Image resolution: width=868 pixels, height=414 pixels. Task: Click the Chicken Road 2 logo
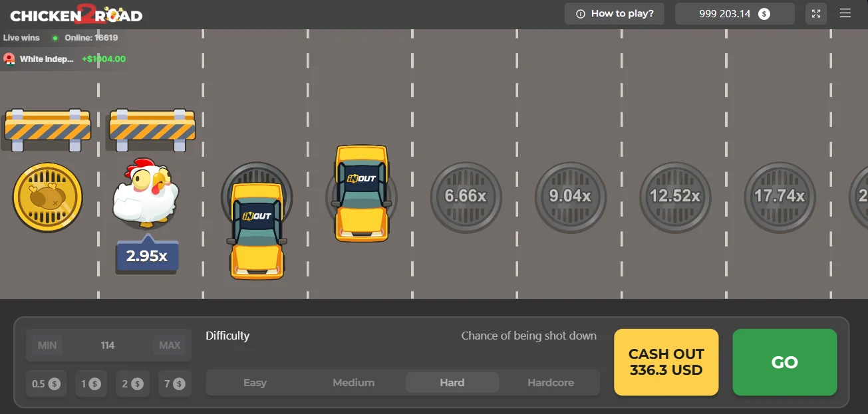click(76, 15)
